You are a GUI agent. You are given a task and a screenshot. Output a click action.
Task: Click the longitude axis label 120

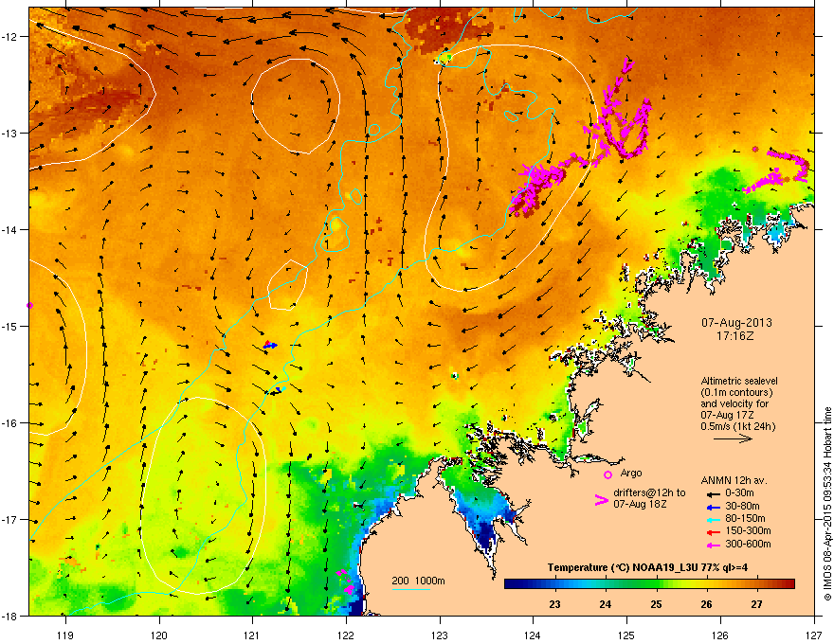pos(159,635)
